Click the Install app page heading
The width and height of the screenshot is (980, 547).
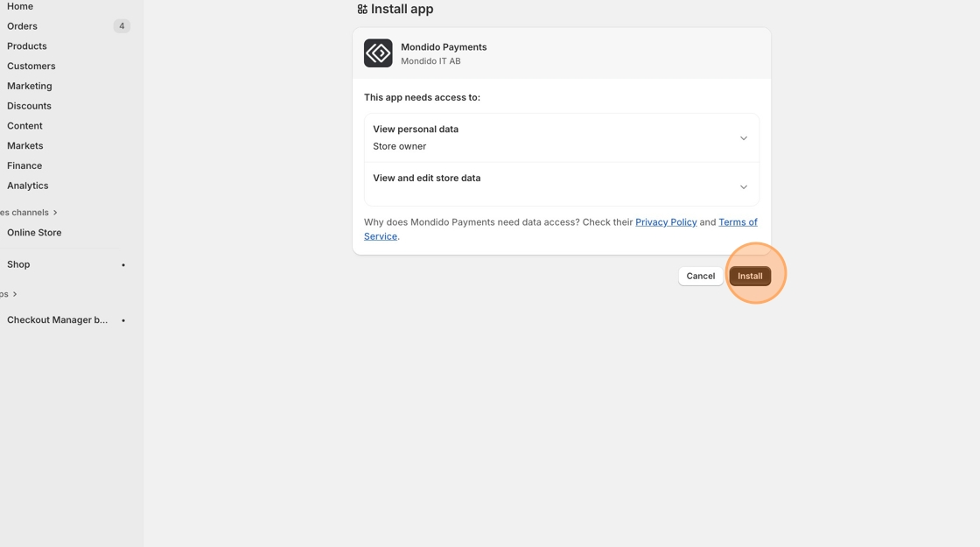point(402,10)
